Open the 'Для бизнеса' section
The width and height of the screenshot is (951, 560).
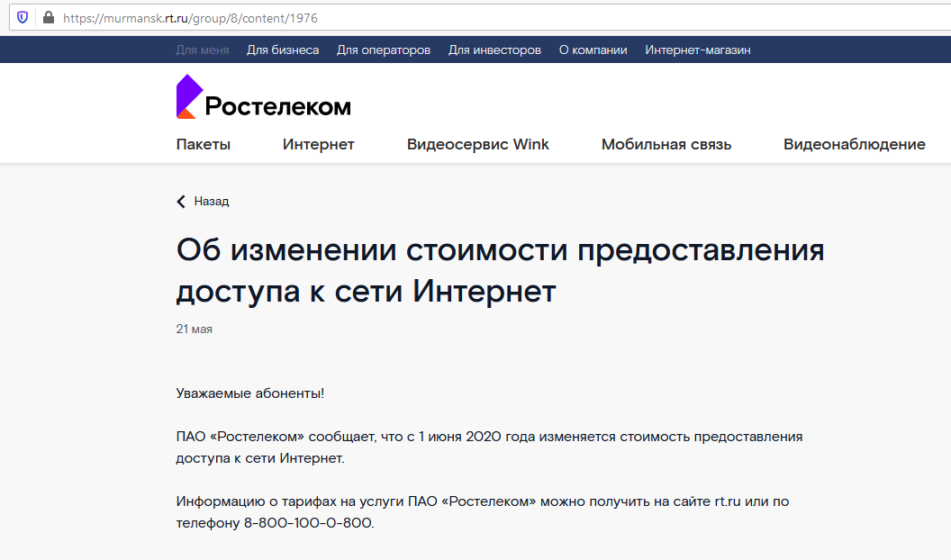click(x=283, y=50)
